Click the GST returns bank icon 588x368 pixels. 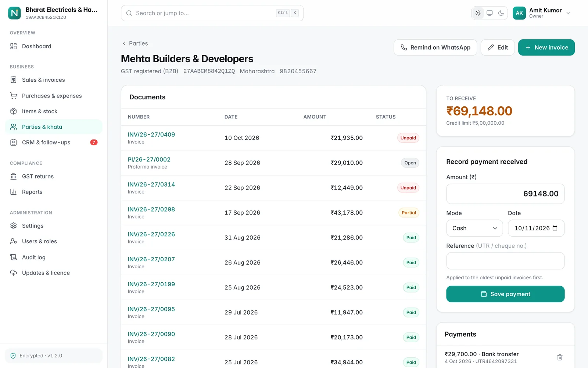(14, 176)
